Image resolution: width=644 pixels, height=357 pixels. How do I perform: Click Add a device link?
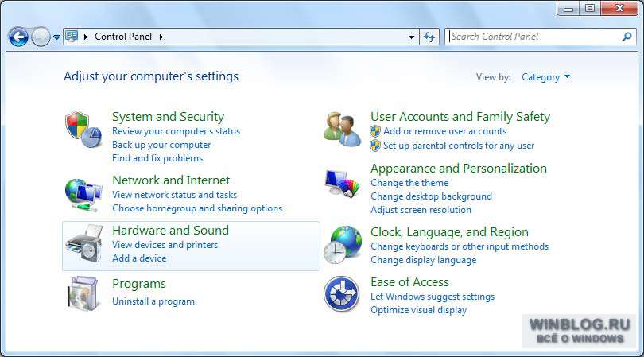(139, 258)
